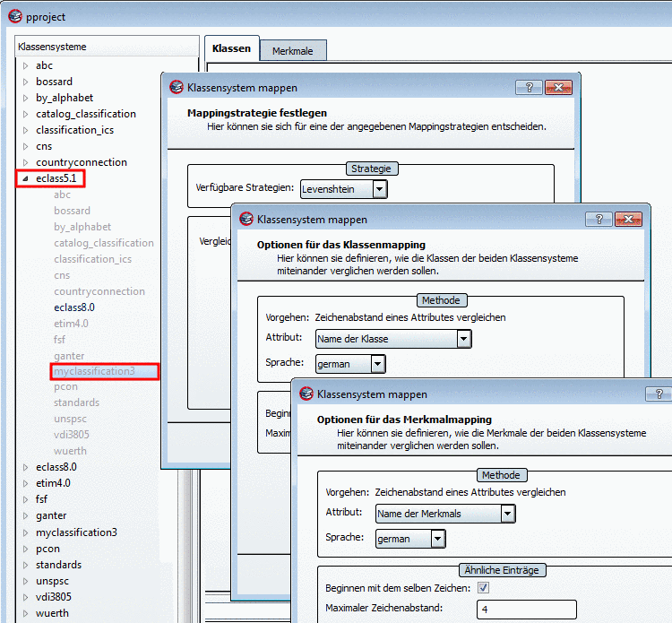Select eclass8.0 under eclass5.1
The image size is (672, 623).
tap(74, 307)
